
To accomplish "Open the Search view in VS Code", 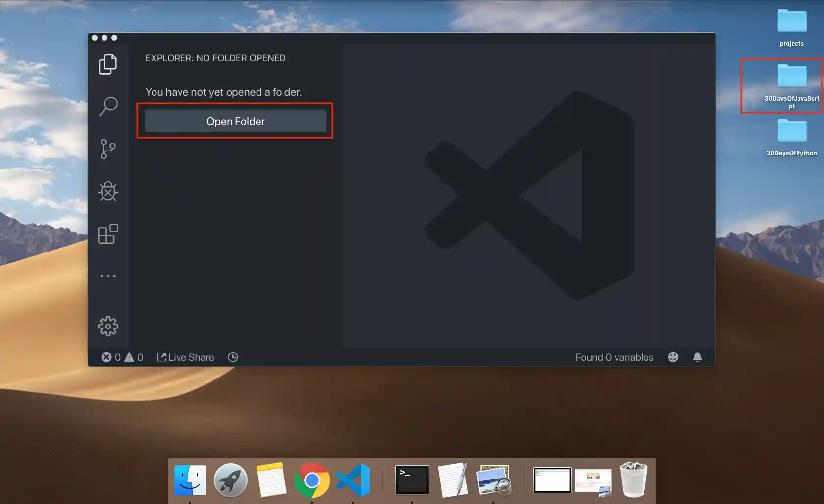I will click(108, 106).
